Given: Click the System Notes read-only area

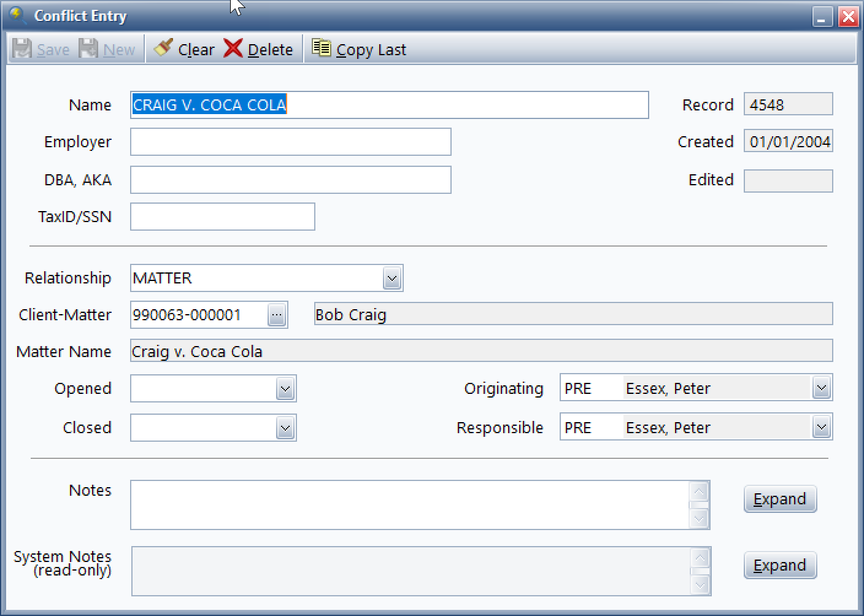Looking at the screenshot, I should click(x=411, y=571).
